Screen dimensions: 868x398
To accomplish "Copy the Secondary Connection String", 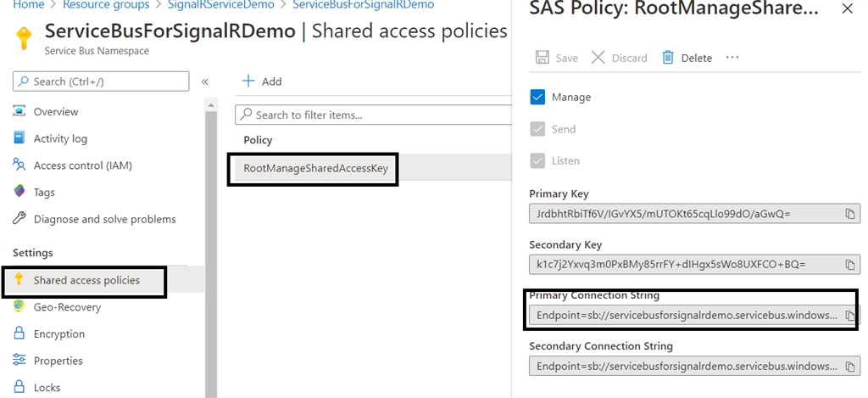I will click(849, 367).
